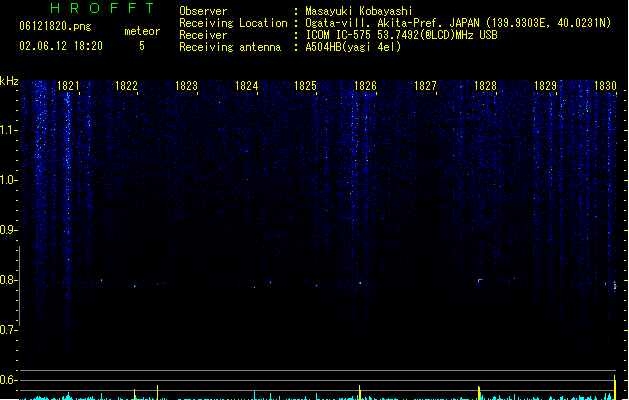Click the 1825 time axis label
Viewport: 629px width, 400px height.
[306, 86]
